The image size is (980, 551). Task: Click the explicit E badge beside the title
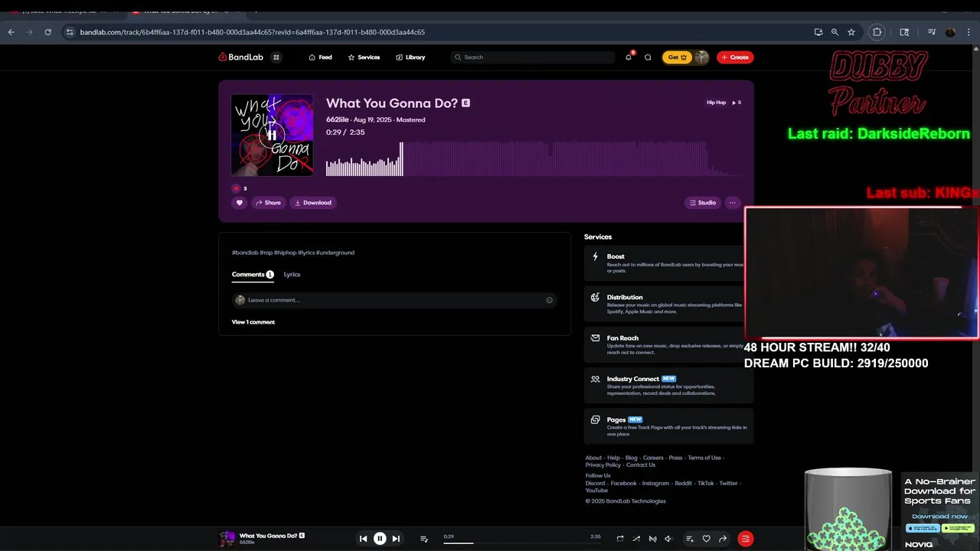[x=465, y=103]
